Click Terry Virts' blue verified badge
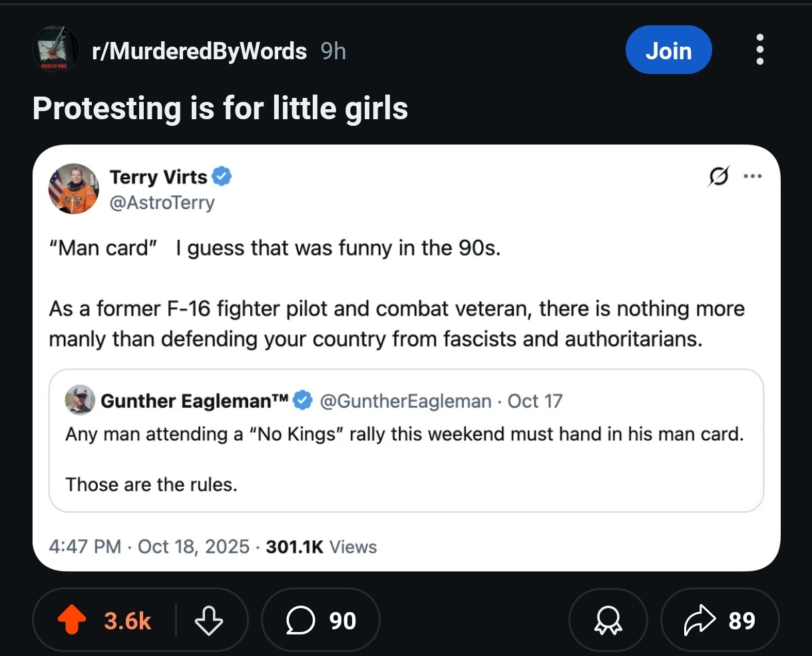 222,176
